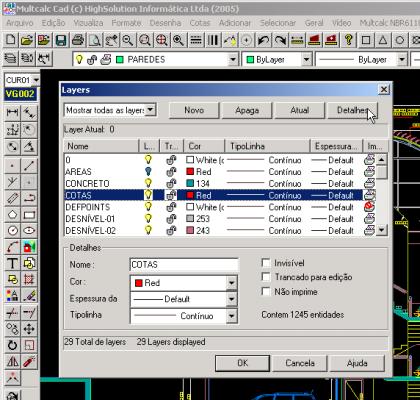Choose the linear dimension tool icon
420x400 pixels.
[13, 113]
